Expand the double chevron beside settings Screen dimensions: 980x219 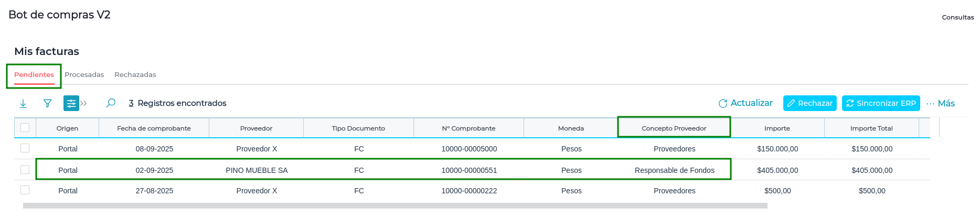click(84, 104)
